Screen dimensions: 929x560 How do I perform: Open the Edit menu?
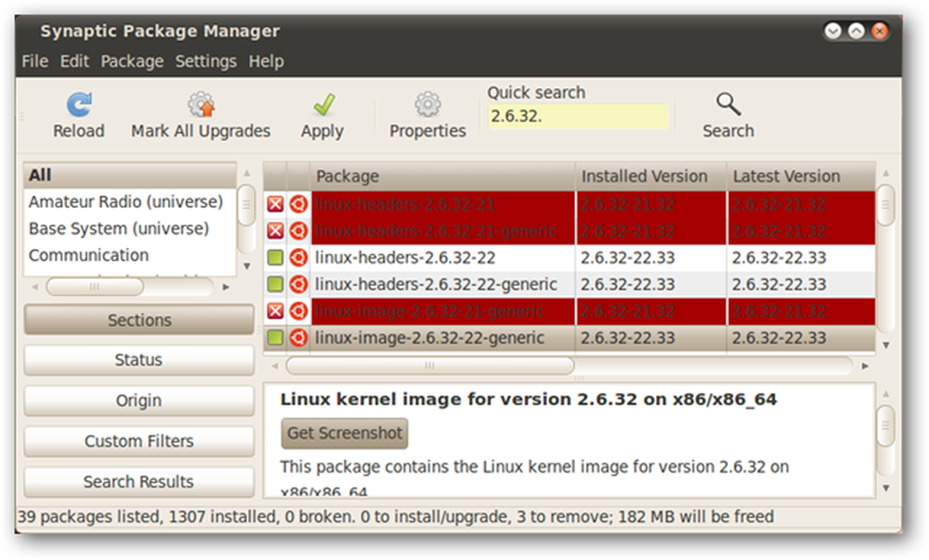[x=74, y=61]
